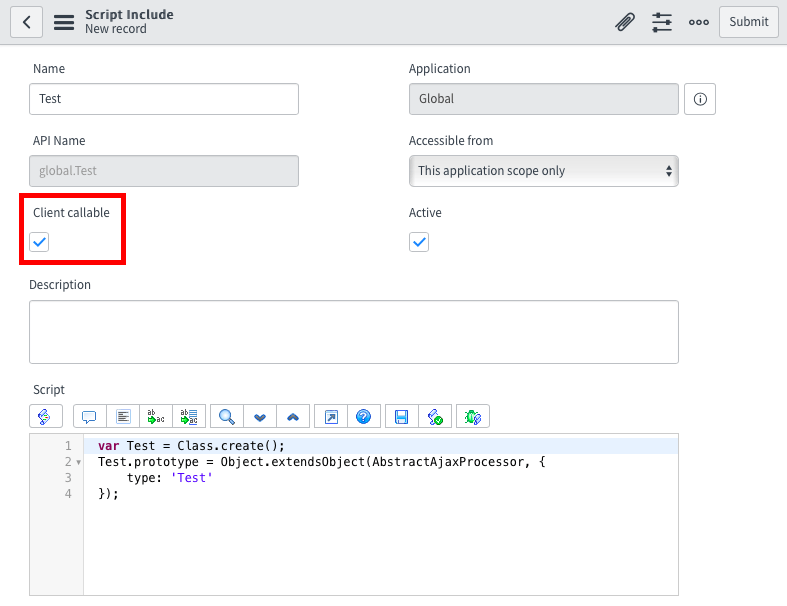Click the Name field containing Test
Viewport: 787px width, 606px height.
pyautogui.click(x=164, y=99)
